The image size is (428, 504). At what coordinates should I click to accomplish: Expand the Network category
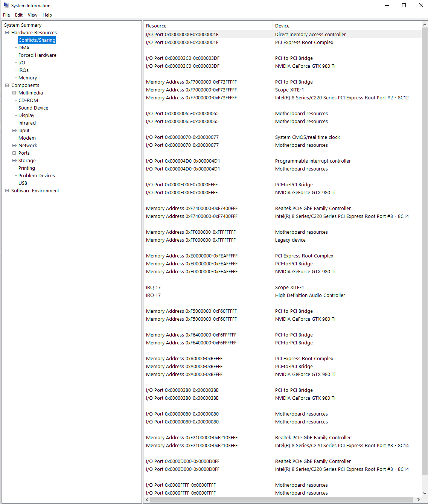(14, 146)
